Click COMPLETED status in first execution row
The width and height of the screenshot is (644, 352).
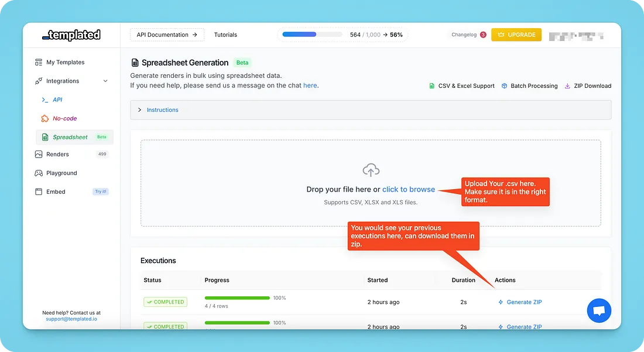tap(166, 302)
